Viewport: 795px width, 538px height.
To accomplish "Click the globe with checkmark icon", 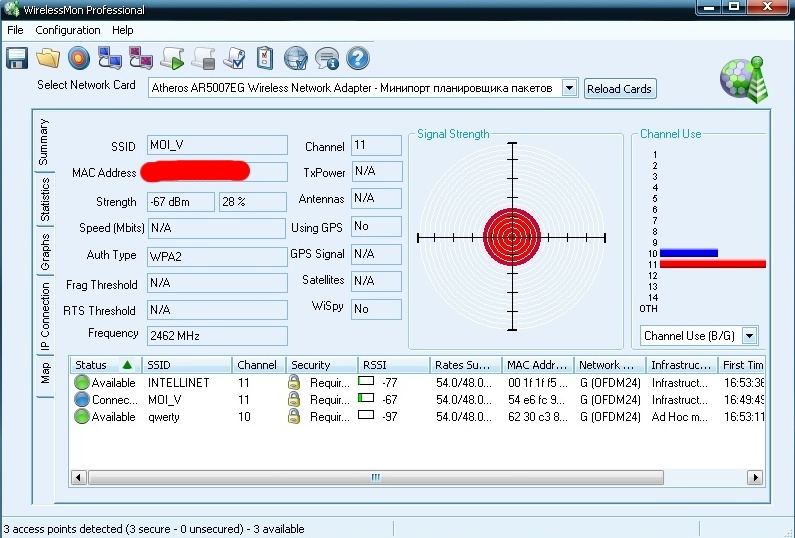I will click(x=295, y=58).
